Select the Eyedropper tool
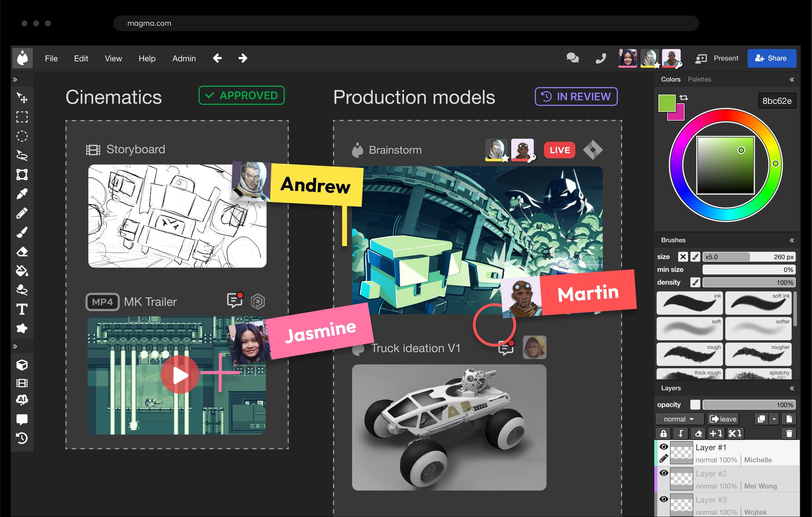The image size is (812, 517). click(22, 193)
